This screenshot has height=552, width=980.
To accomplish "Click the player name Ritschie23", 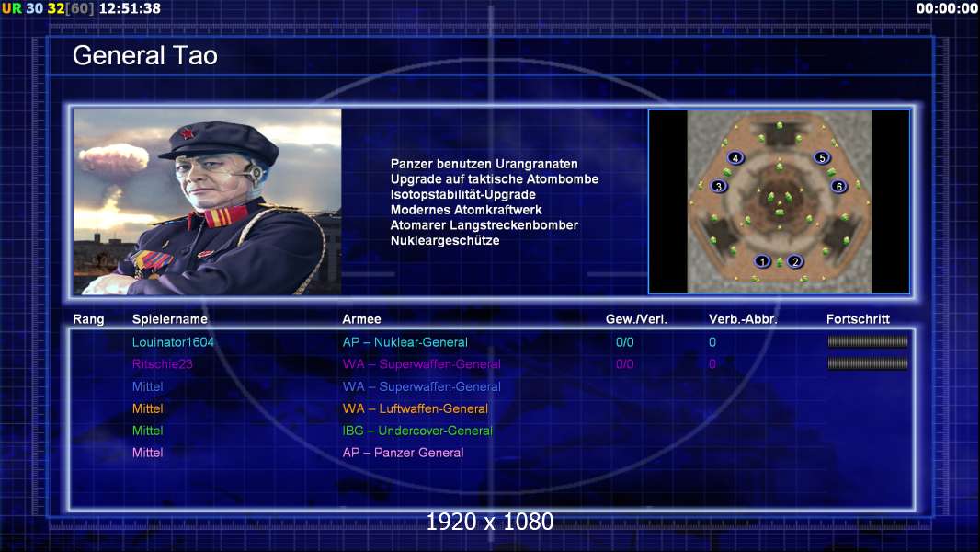I will pos(163,363).
